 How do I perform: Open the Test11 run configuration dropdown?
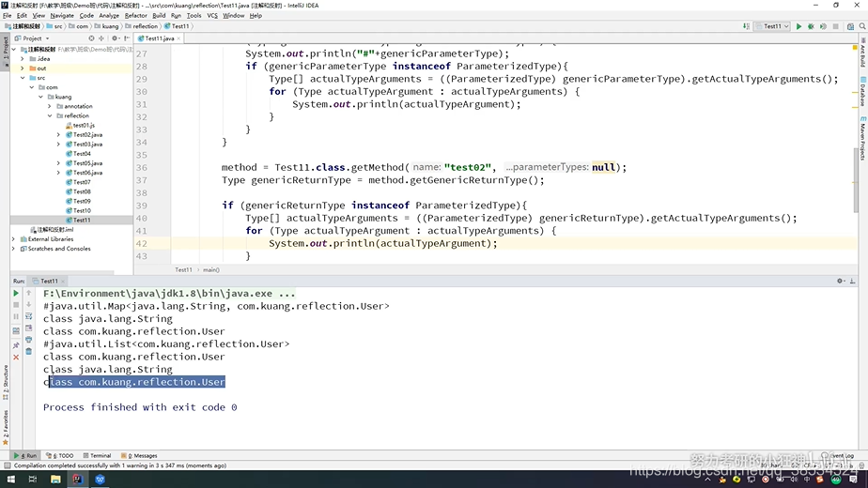tap(773, 26)
